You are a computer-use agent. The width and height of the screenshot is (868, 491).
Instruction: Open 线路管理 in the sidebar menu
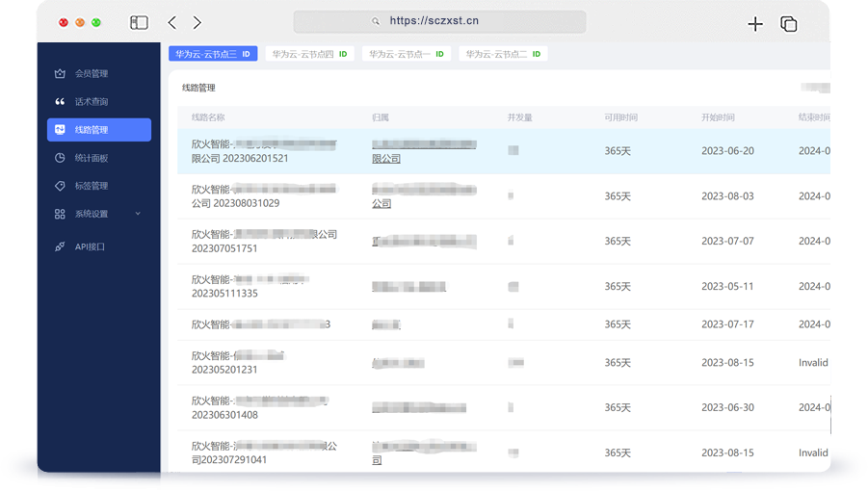[99, 130]
